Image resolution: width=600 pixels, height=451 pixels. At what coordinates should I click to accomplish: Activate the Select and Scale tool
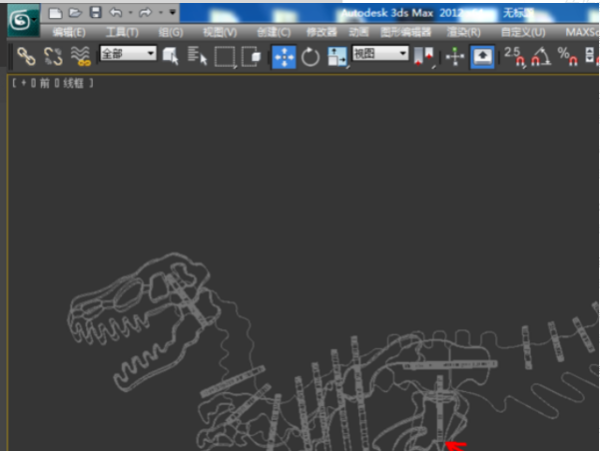338,57
